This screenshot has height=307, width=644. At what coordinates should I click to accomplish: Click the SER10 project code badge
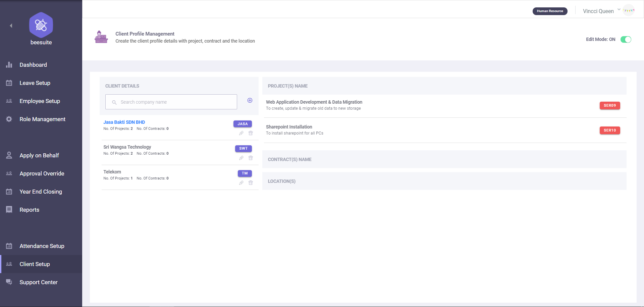click(610, 130)
